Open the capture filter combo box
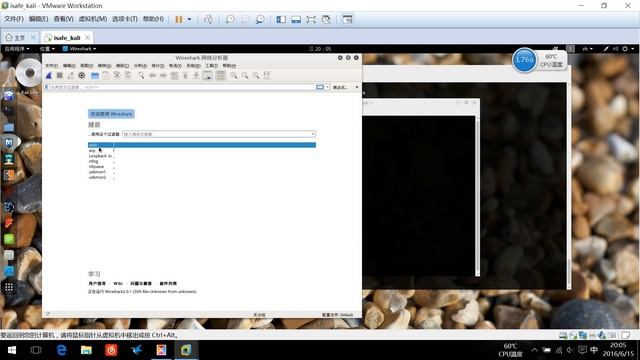Image resolution: width=640 pixels, height=360 pixels. (219, 134)
